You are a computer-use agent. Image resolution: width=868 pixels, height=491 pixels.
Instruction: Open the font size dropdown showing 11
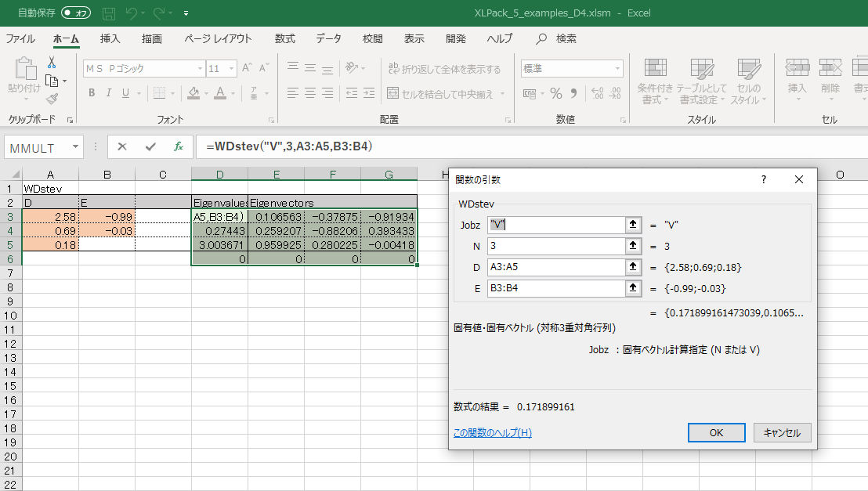233,69
